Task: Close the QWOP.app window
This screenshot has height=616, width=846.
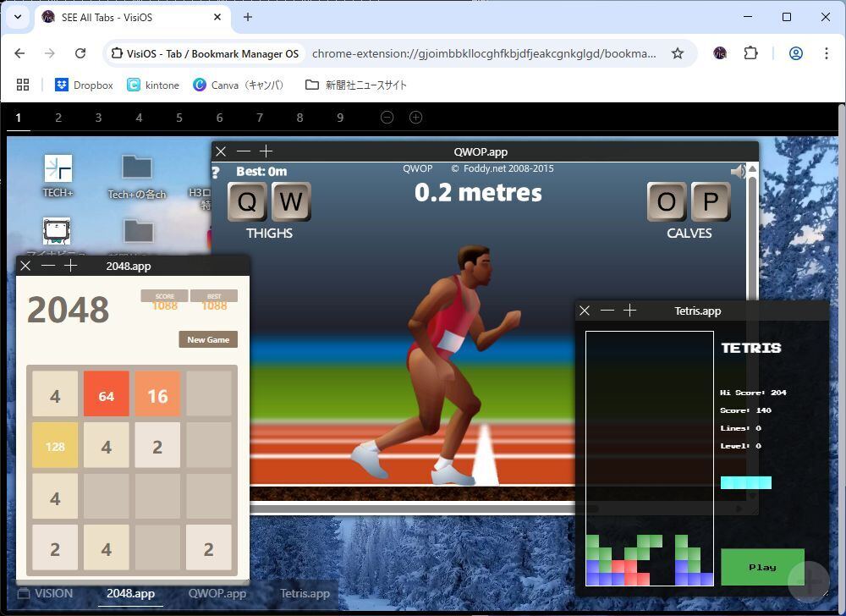Action: (x=221, y=151)
